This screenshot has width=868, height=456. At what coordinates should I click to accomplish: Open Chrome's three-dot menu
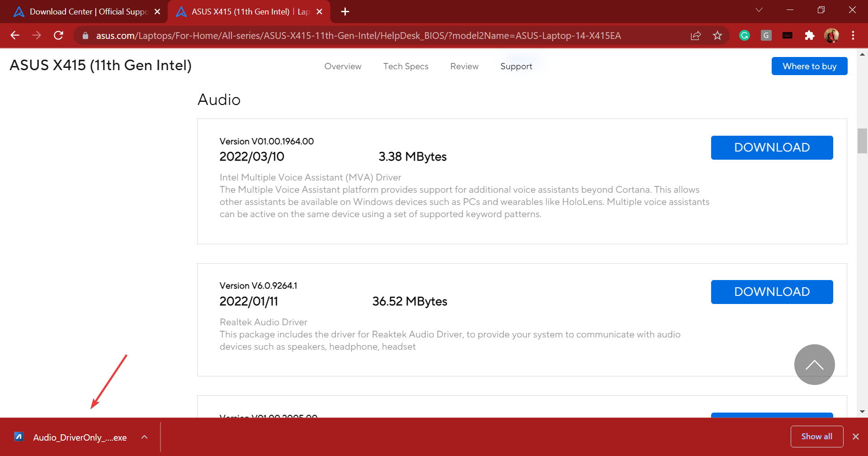click(853, 35)
